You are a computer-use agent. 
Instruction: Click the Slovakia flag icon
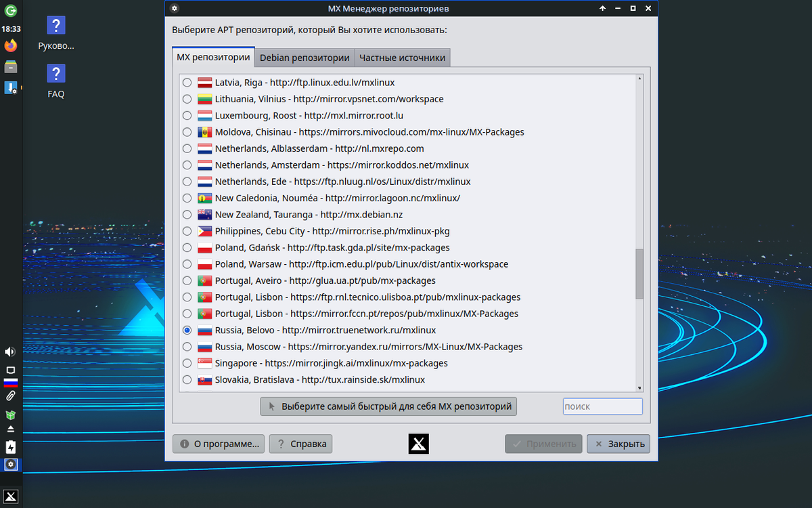pos(205,380)
